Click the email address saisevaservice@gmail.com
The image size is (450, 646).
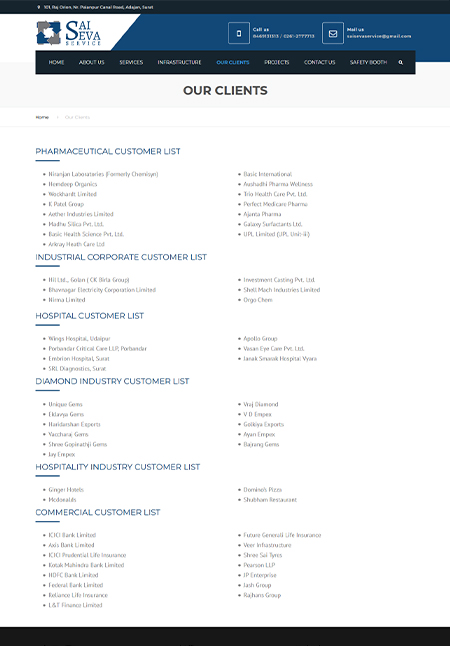(379, 36)
